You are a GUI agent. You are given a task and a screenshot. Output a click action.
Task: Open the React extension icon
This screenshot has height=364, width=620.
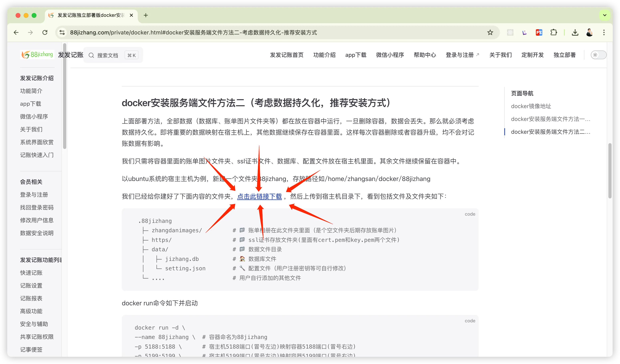click(x=510, y=32)
